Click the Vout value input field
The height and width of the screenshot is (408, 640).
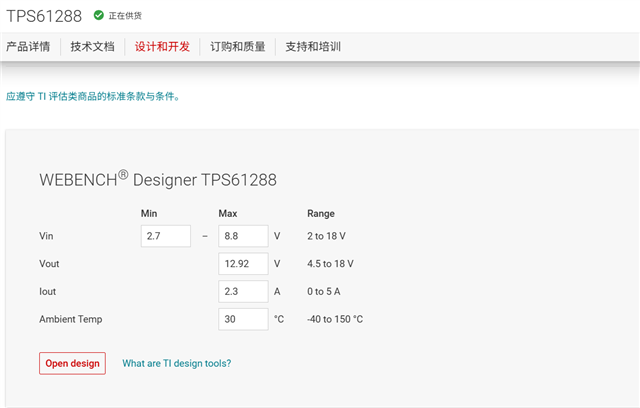pos(243,264)
